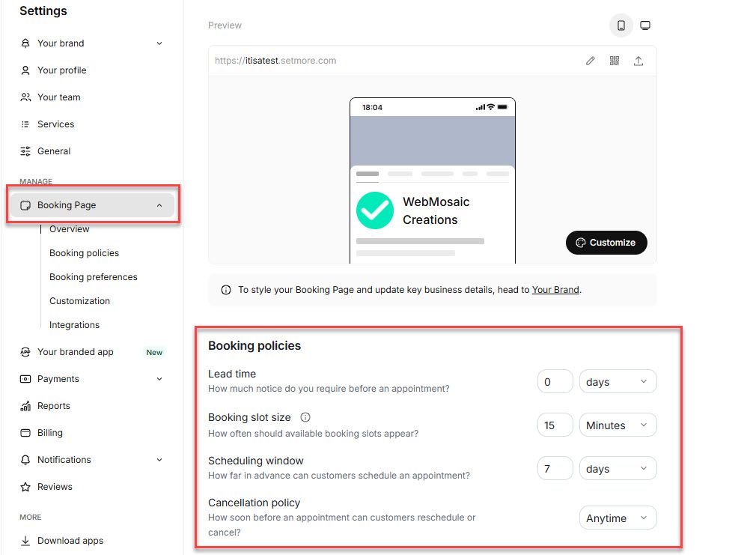Viewport: 756px width, 555px height.
Task: Switch preview to mobile view
Action: pos(621,25)
